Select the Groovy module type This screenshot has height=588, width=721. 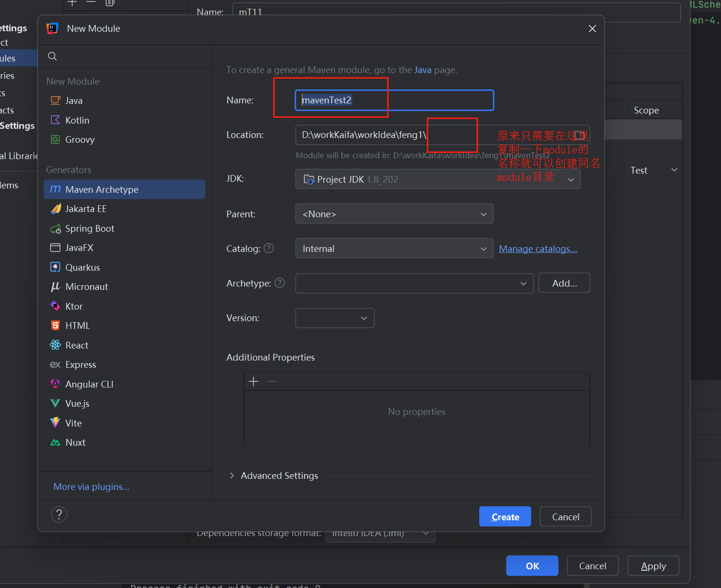tap(124, 139)
